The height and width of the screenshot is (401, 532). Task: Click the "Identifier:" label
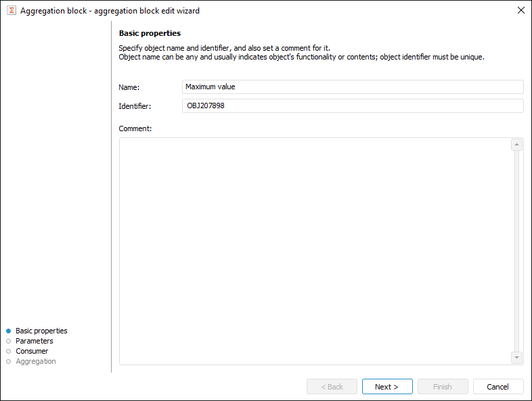(135, 106)
